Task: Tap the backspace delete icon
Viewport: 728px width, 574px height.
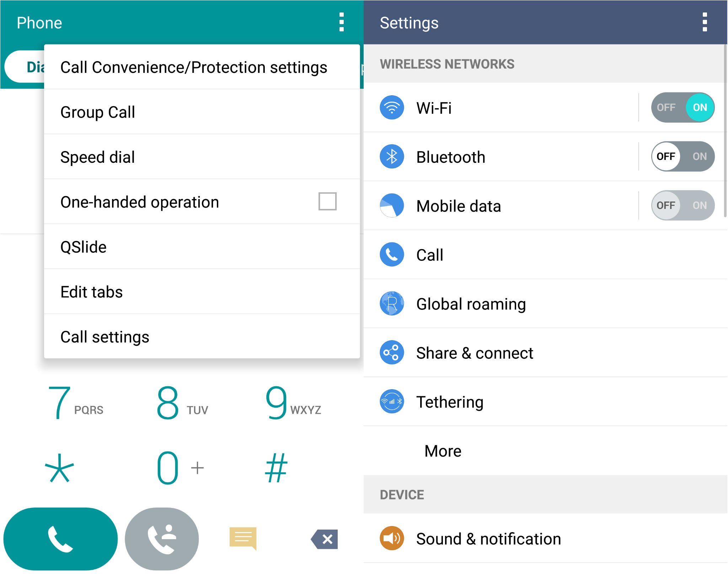Action: [x=324, y=539]
